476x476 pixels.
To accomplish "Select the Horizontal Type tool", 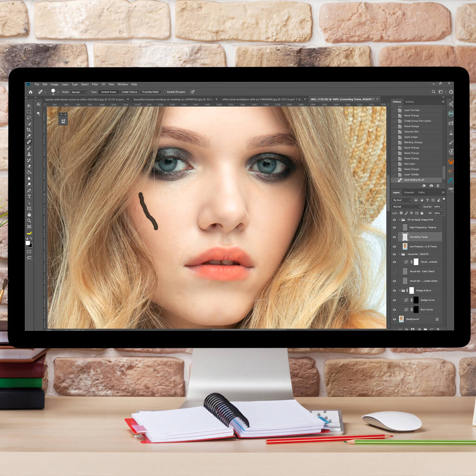I will coord(29,197).
